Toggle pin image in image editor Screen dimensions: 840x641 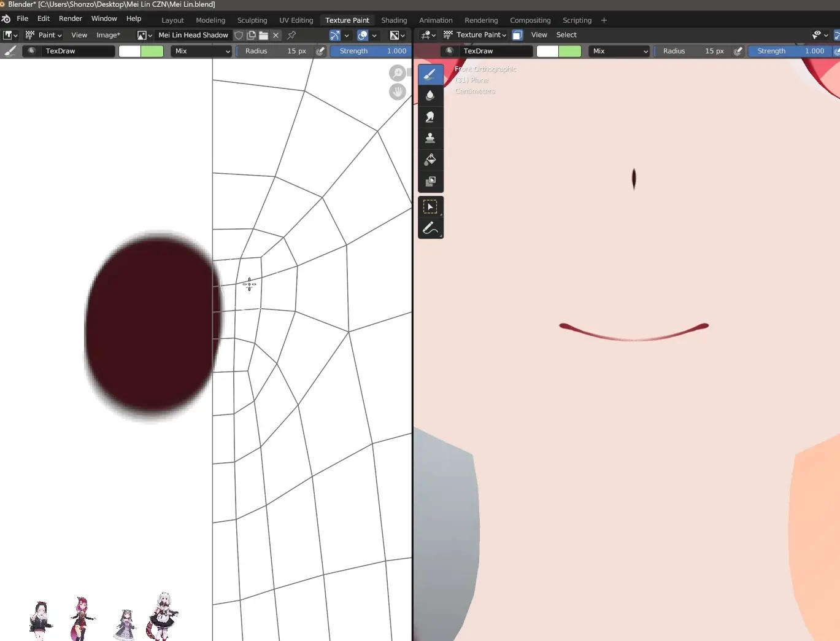291,36
